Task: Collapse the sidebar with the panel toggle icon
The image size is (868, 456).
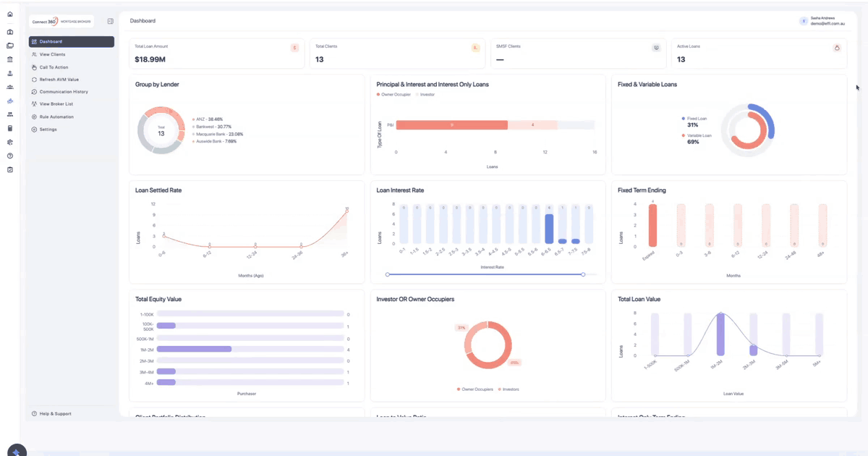Action: point(110,22)
